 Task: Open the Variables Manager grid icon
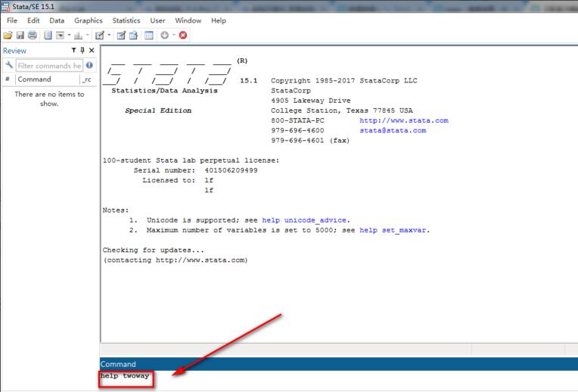click(x=149, y=36)
